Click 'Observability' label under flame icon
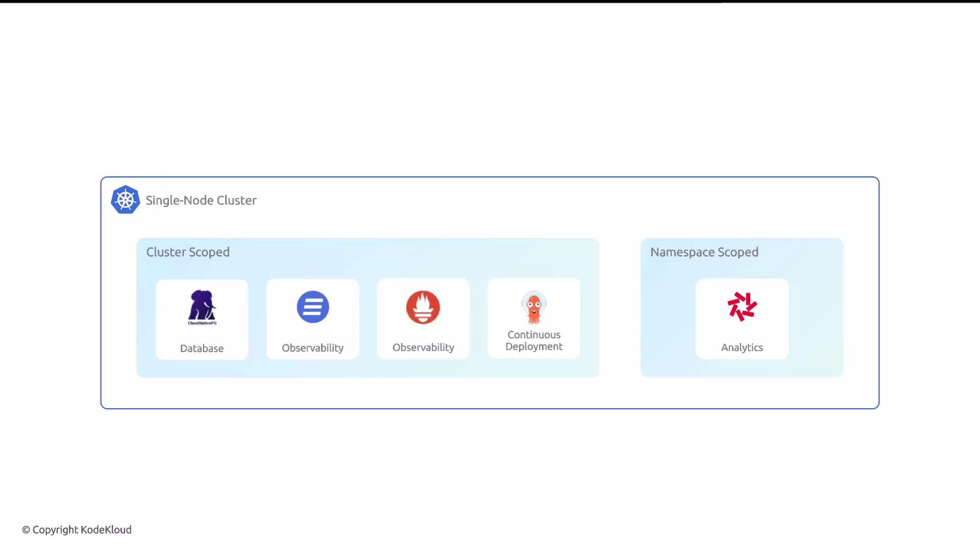 (423, 347)
